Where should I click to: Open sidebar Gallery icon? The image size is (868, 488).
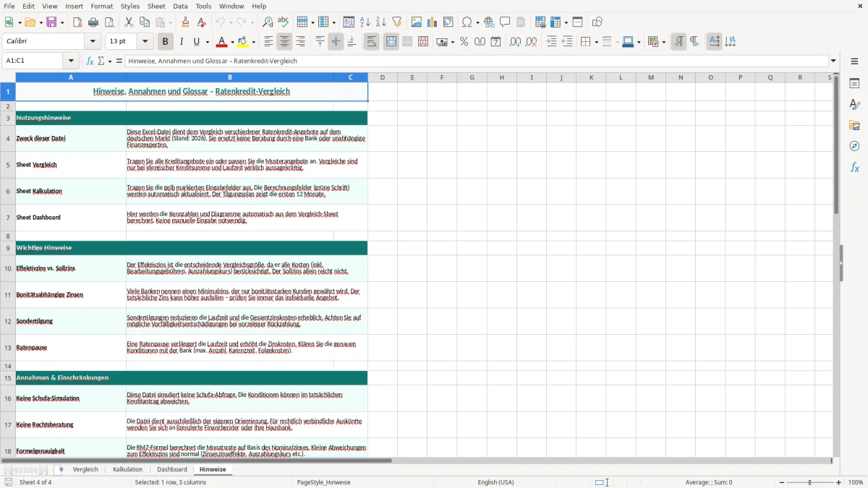pos(854,126)
